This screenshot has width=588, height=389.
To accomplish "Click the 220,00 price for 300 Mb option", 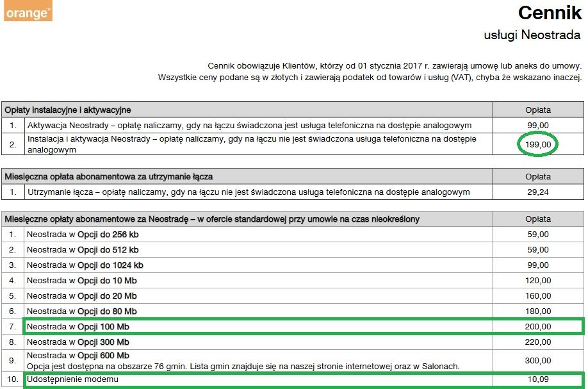I will [537, 342].
